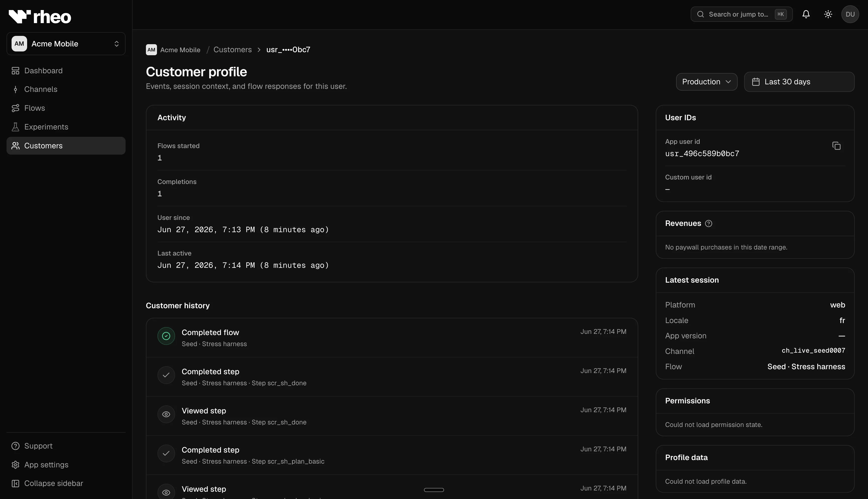Click the Collapse sidebar panel icon
The height and width of the screenshot is (499, 868).
click(x=15, y=483)
